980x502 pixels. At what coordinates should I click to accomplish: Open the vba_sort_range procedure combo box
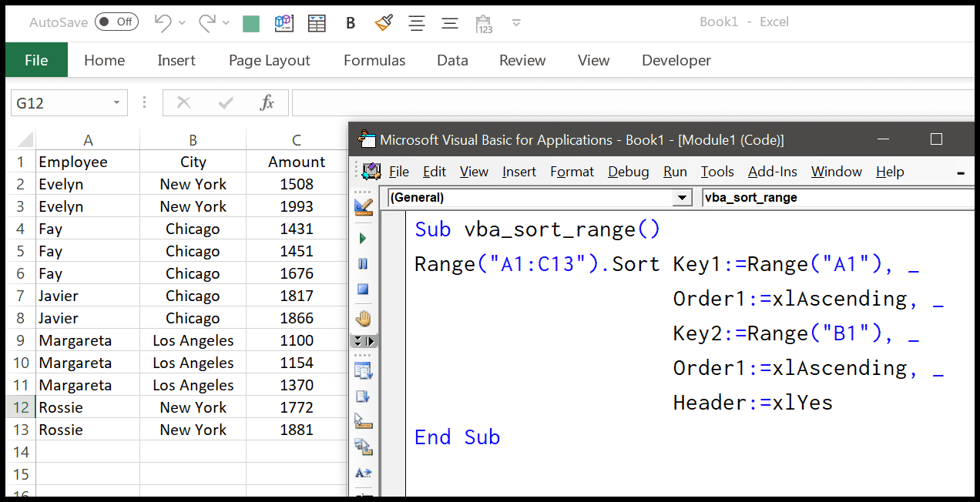[837, 198]
